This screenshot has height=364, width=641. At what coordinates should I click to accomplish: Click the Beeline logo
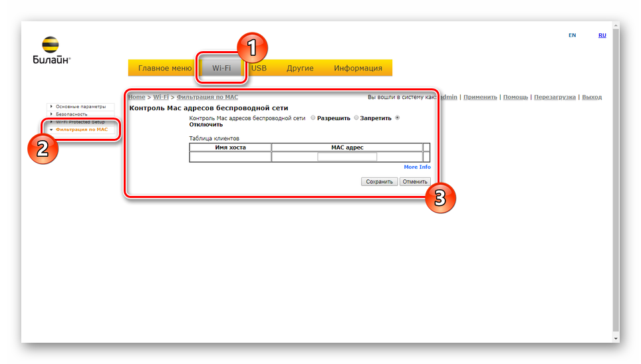click(51, 50)
